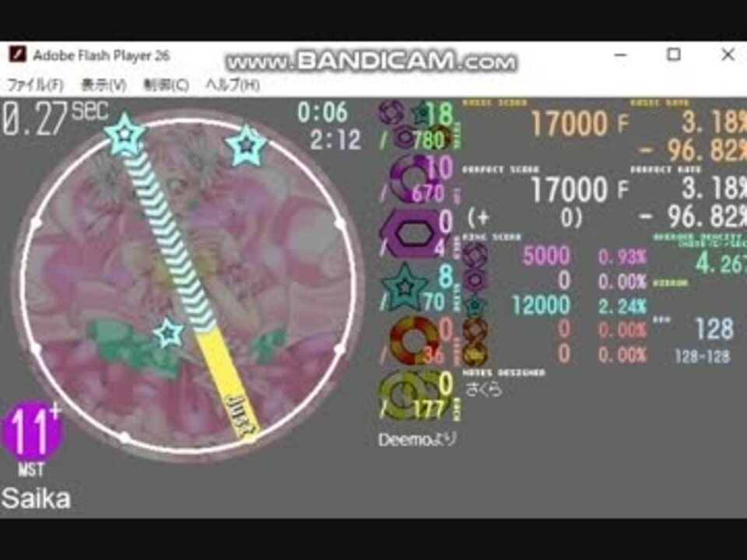
Task: Click the 177 count
Action: coord(430,409)
